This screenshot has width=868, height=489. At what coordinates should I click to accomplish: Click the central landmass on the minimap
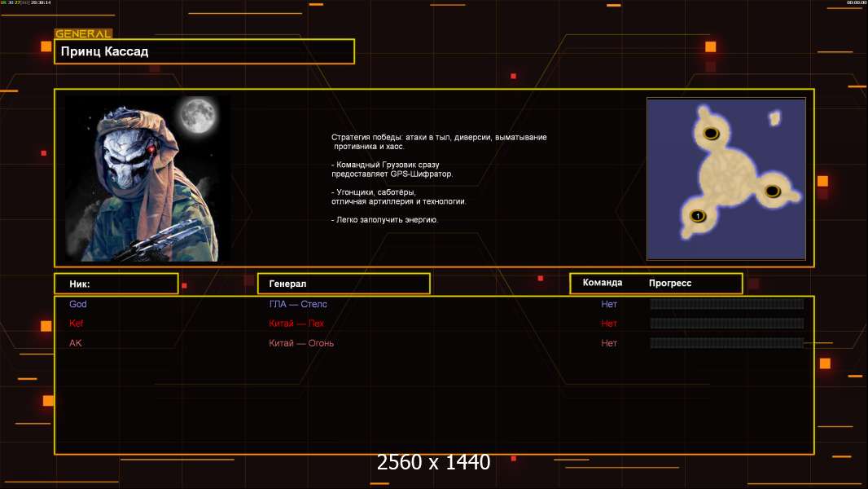click(729, 175)
